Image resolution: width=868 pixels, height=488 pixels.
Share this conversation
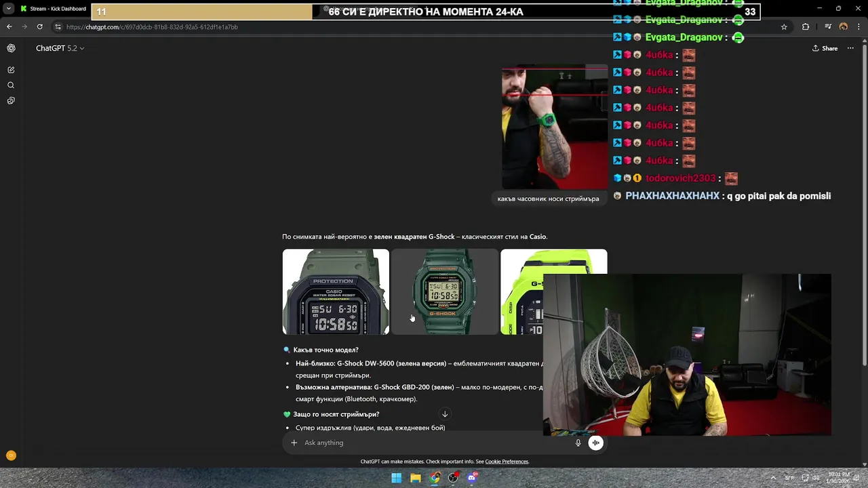pos(825,48)
